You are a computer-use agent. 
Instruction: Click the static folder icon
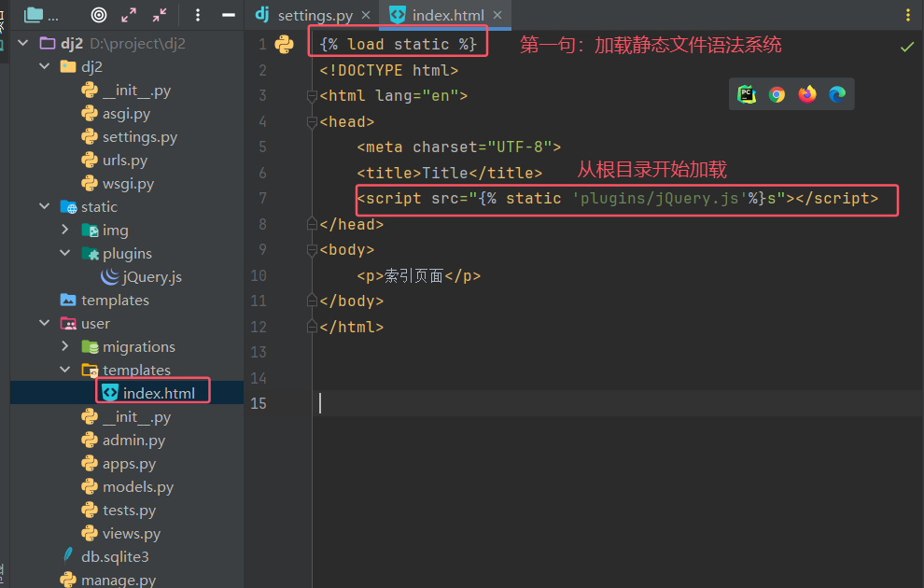pos(68,207)
